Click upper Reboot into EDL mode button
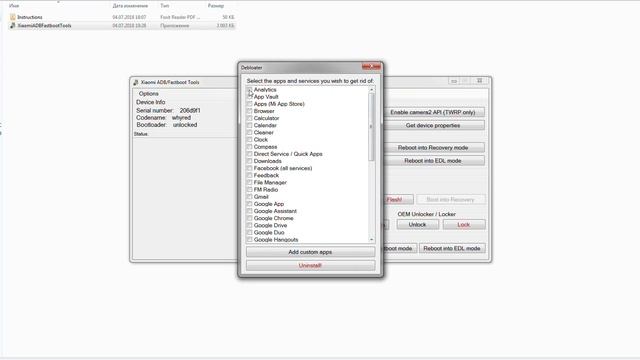The image size is (640, 360). 433,161
